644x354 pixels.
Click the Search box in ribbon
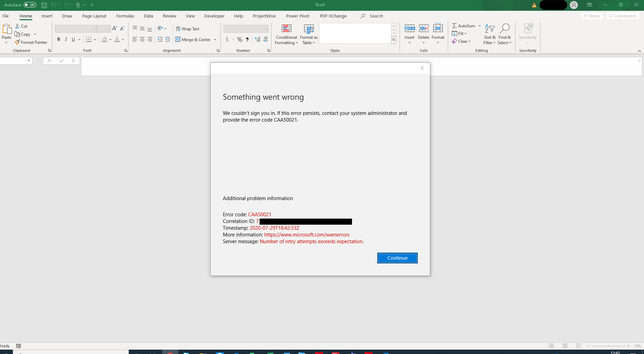(376, 16)
